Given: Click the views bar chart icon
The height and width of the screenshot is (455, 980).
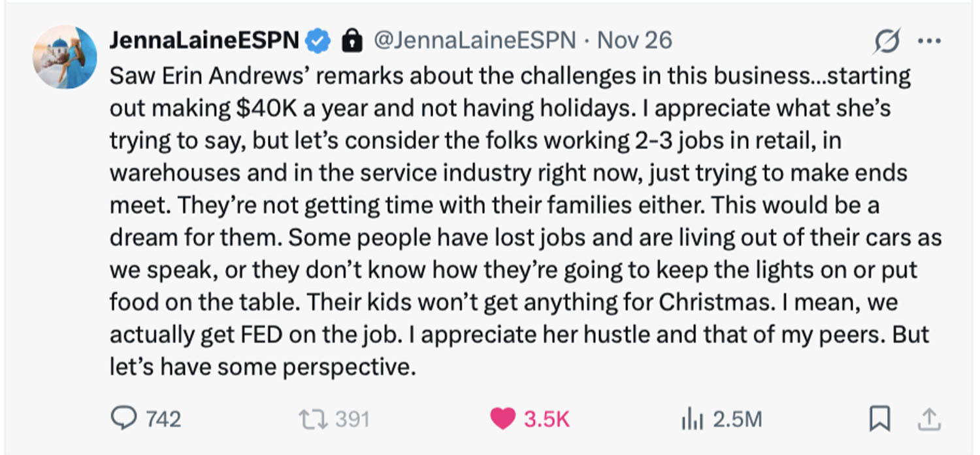Looking at the screenshot, I should pos(691,419).
